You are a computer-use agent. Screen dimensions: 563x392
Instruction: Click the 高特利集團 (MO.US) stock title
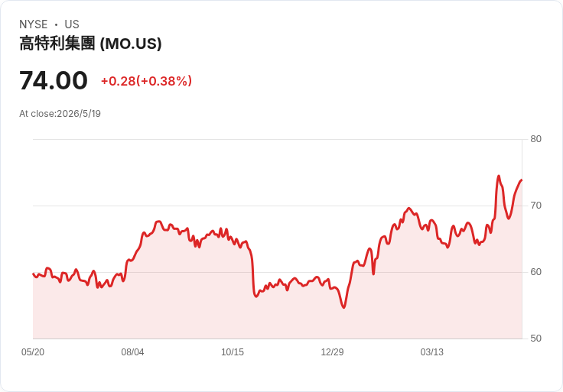tap(90, 44)
